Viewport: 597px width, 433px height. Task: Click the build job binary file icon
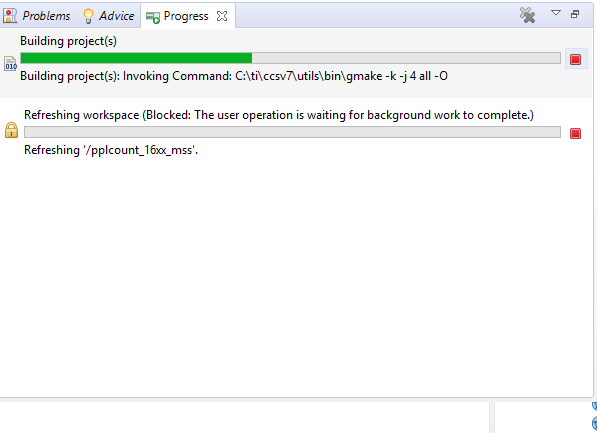[11, 63]
